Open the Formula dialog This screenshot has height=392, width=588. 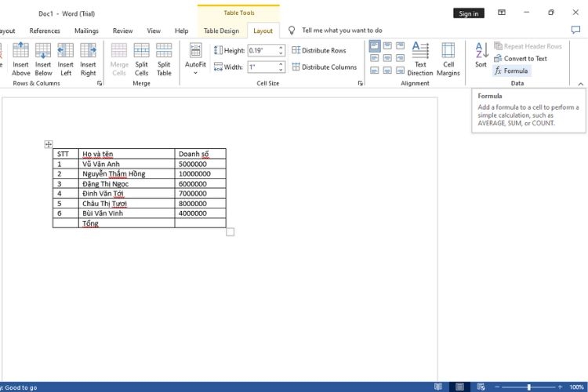tap(511, 71)
